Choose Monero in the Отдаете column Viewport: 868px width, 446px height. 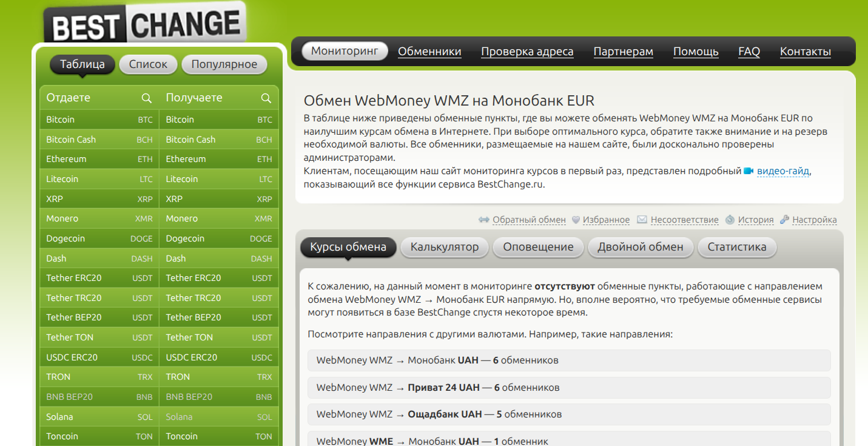tap(99, 218)
